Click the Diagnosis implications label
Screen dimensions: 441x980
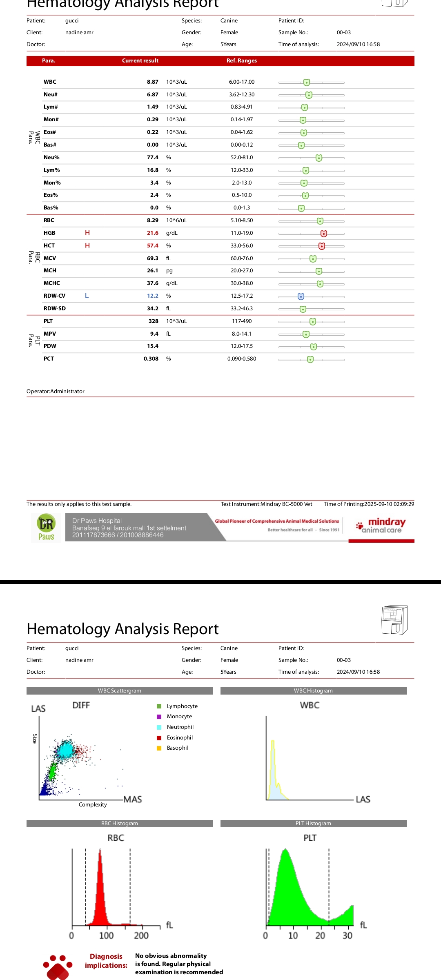click(106, 961)
